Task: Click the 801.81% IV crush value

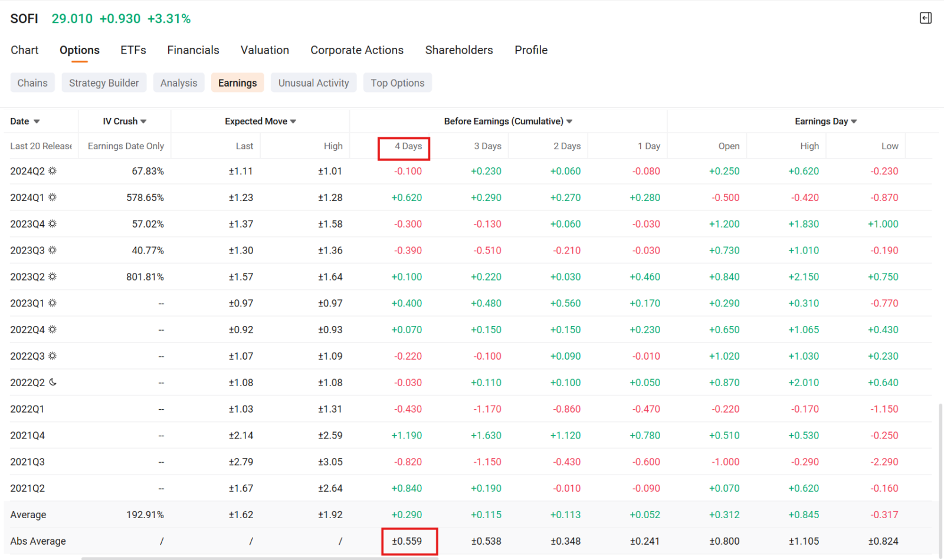Action: click(x=145, y=276)
